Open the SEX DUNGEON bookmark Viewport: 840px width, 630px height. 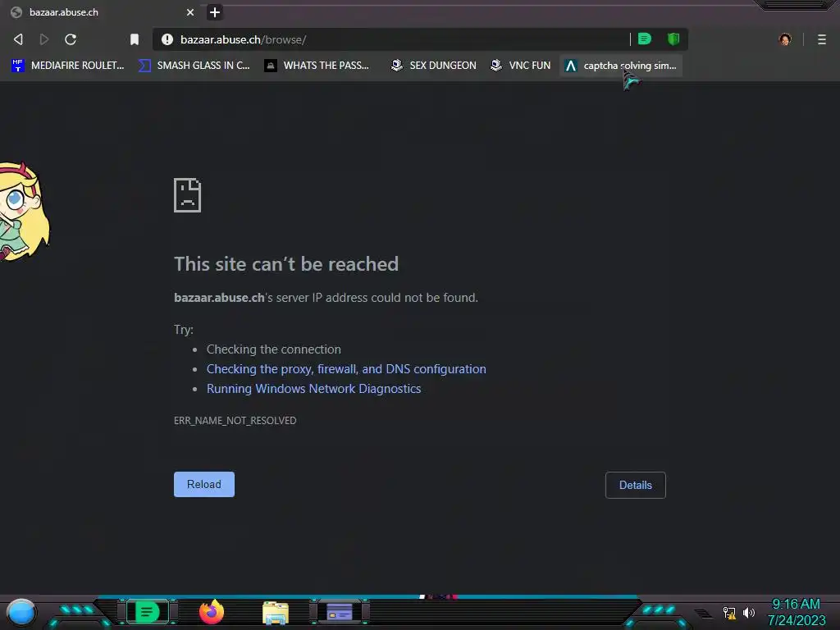point(433,66)
